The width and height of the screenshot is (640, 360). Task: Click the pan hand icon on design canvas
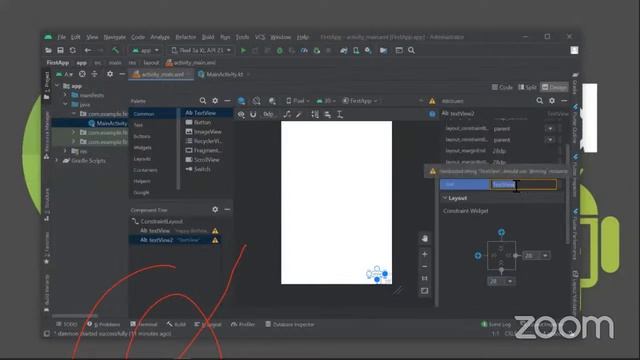pyautogui.click(x=424, y=239)
